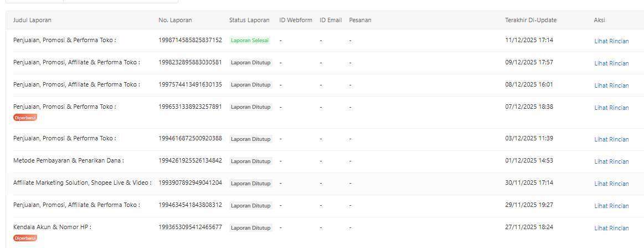Click Diperbarui badge under report 1996531338923257891
This screenshot has height=248, width=644.
click(25, 118)
